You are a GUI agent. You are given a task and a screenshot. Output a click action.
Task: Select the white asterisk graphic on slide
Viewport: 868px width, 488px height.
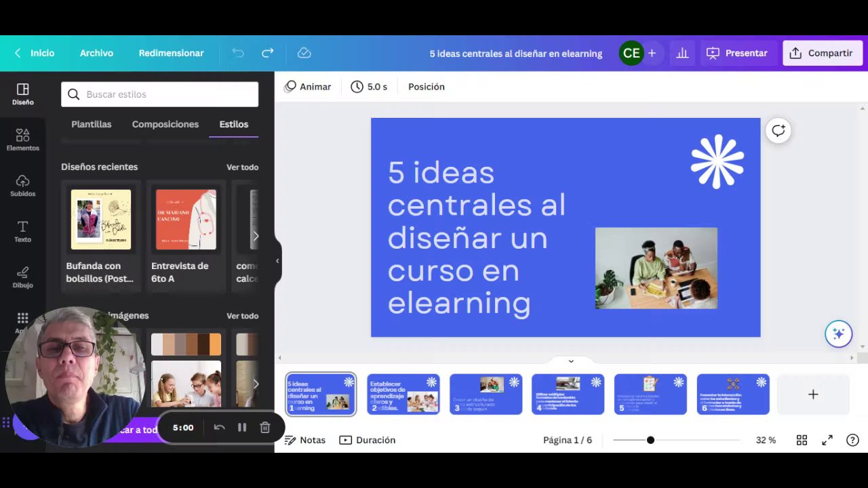coord(717,161)
